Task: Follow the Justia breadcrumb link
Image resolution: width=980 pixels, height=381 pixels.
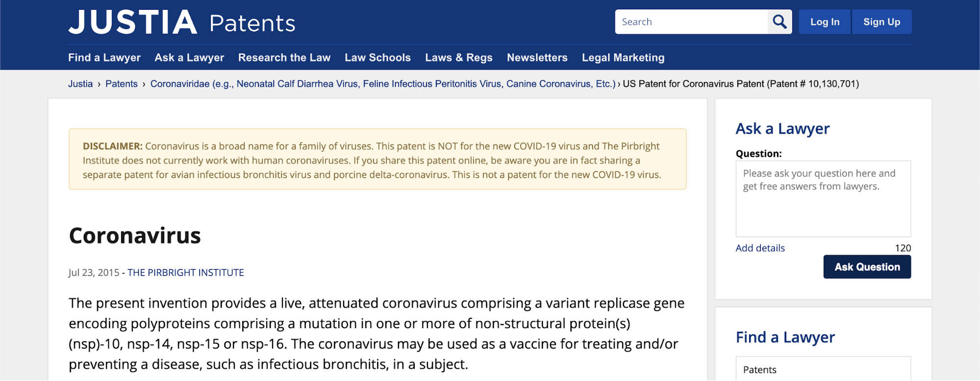Action: [x=80, y=84]
